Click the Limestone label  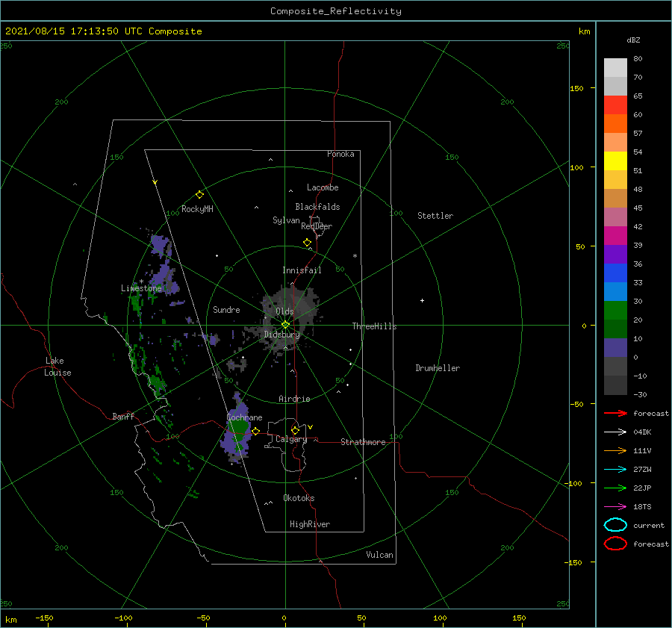pyautogui.click(x=141, y=288)
